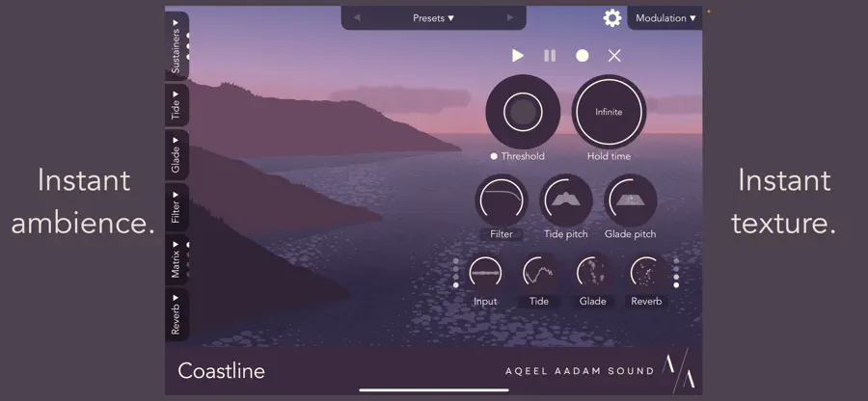Click the Input level knob
Screen dimensions: 868x401
[485, 273]
